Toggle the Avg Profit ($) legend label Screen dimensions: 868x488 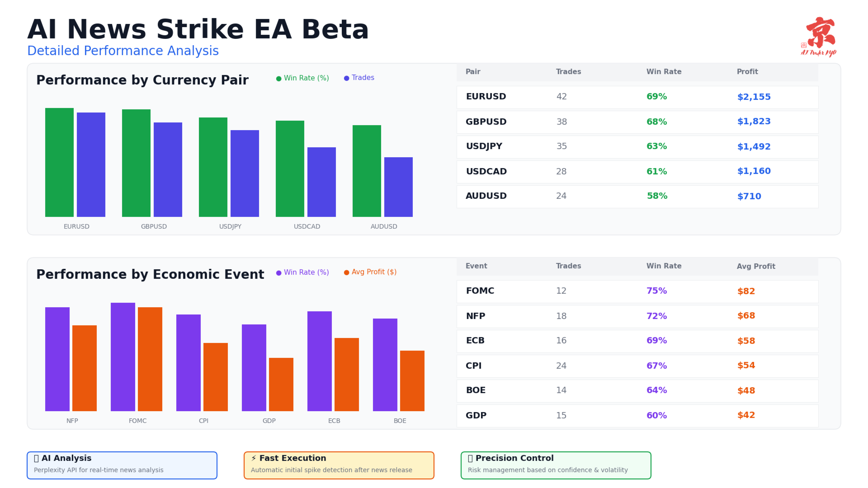pyautogui.click(x=374, y=272)
